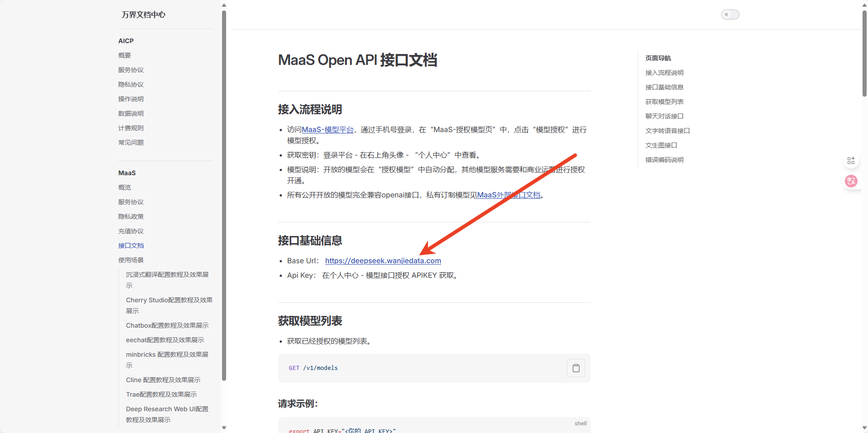Click the 页面导航 title
Image resolution: width=868 pixels, height=433 pixels.
(658, 58)
